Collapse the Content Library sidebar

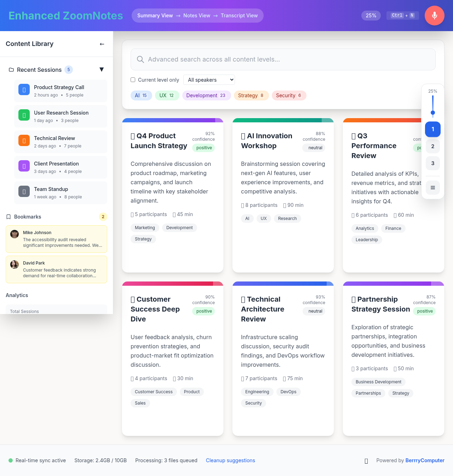(102, 44)
